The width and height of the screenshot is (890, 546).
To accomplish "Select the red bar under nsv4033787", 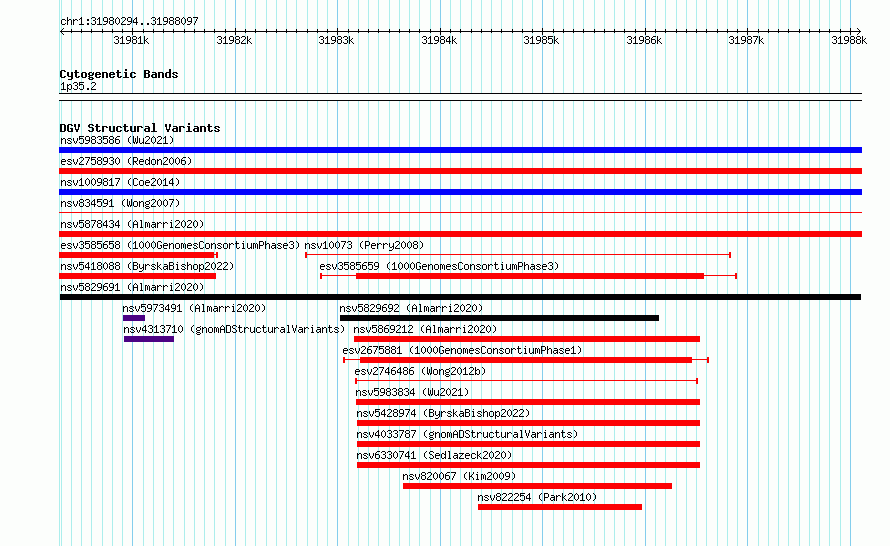I will click(x=528, y=444).
